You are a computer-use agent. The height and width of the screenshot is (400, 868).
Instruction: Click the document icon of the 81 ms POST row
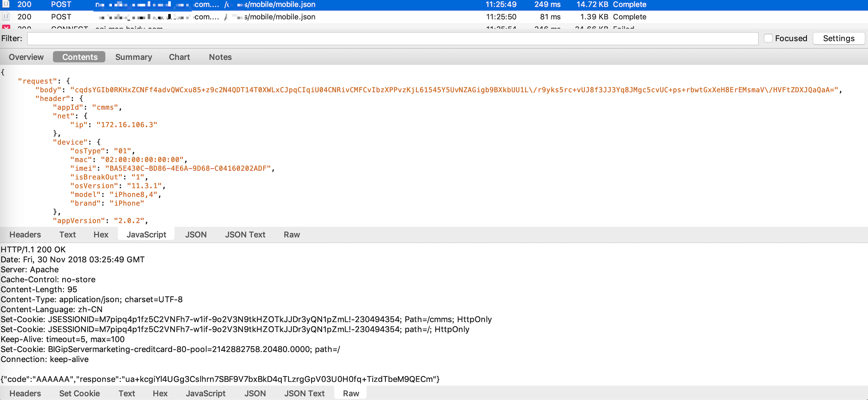[6, 16]
